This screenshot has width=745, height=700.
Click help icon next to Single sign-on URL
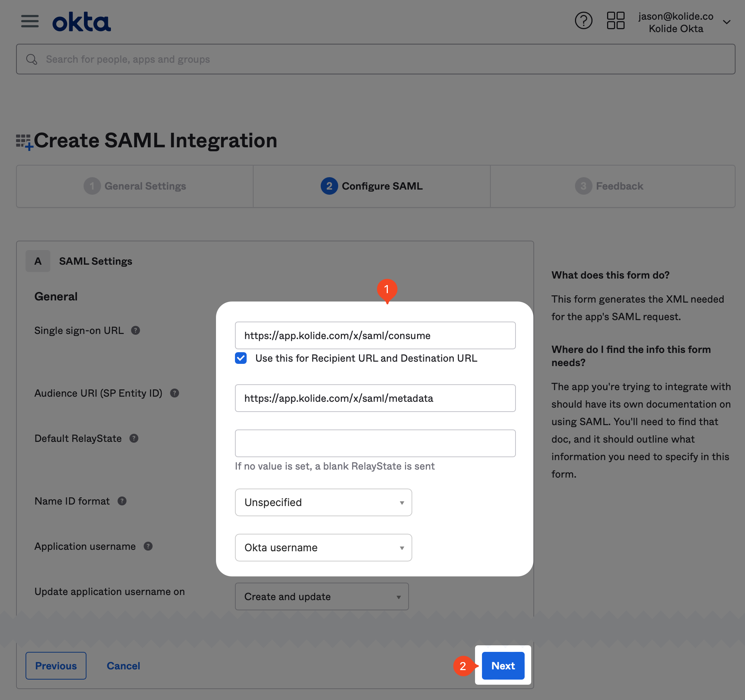click(136, 330)
